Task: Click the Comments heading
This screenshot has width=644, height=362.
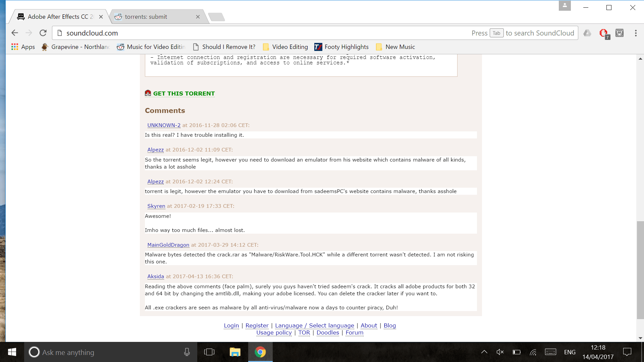Action: tap(165, 111)
